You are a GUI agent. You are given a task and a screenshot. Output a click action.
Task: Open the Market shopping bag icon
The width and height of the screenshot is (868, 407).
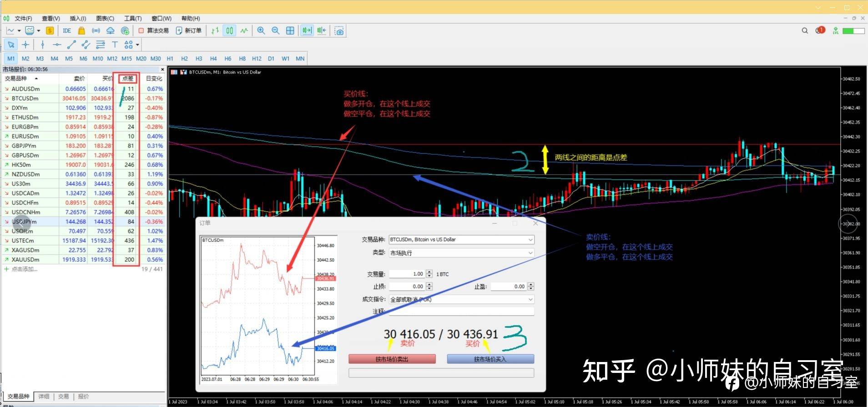click(x=81, y=30)
